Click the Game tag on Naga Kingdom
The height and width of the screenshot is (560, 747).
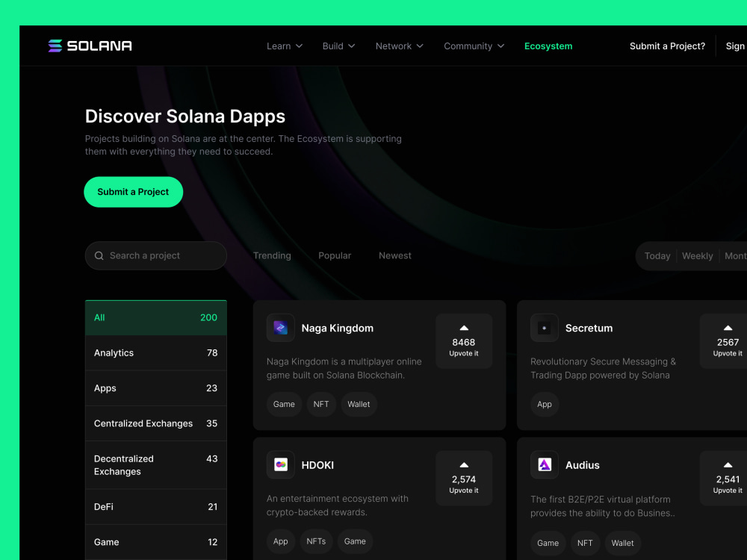click(x=284, y=404)
